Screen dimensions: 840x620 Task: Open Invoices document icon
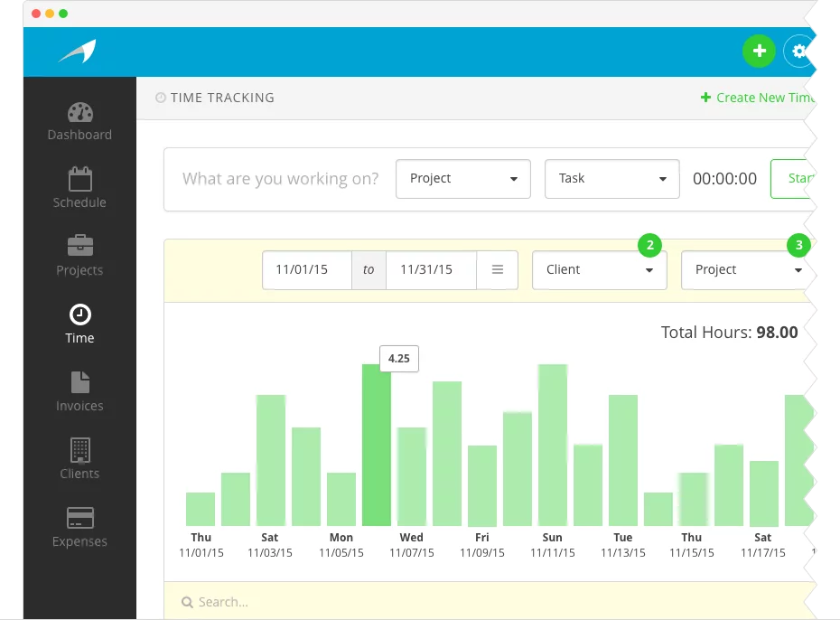[79, 382]
